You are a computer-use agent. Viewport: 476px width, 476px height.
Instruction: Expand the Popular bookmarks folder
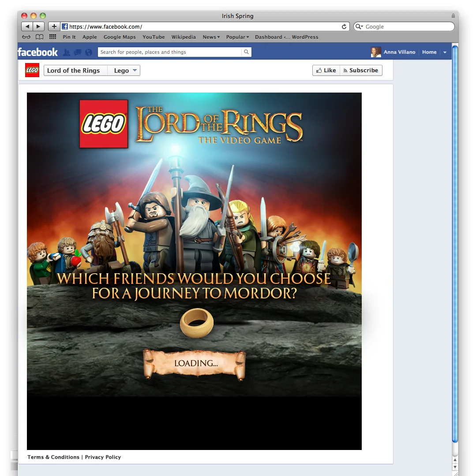(237, 37)
